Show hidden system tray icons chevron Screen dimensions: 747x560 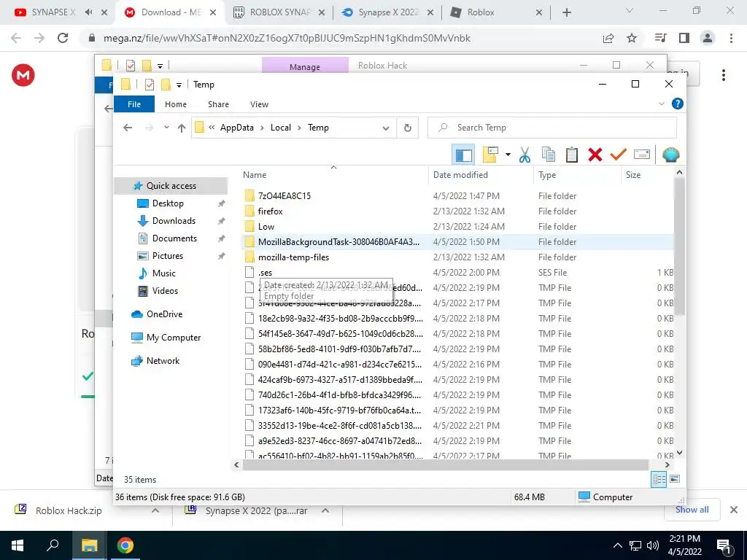tap(617, 545)
